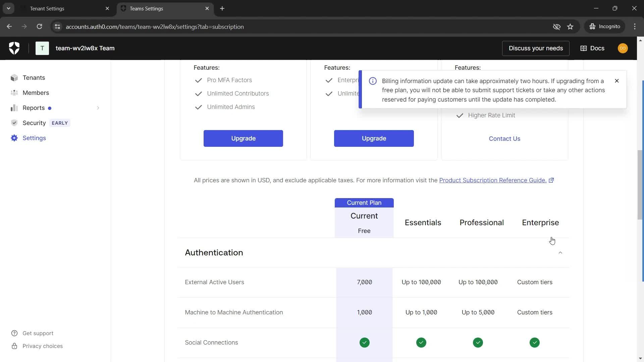Click the Essentials plan column header
This screenshot has width=644, height=362.
point(423,223)
